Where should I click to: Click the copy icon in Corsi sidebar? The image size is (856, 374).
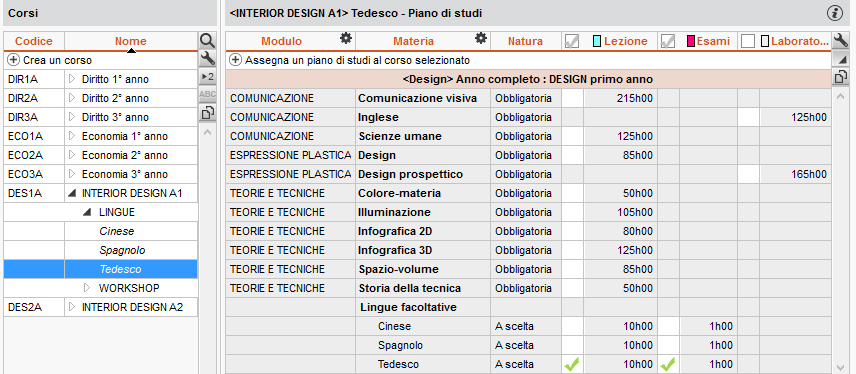point(207,113)
